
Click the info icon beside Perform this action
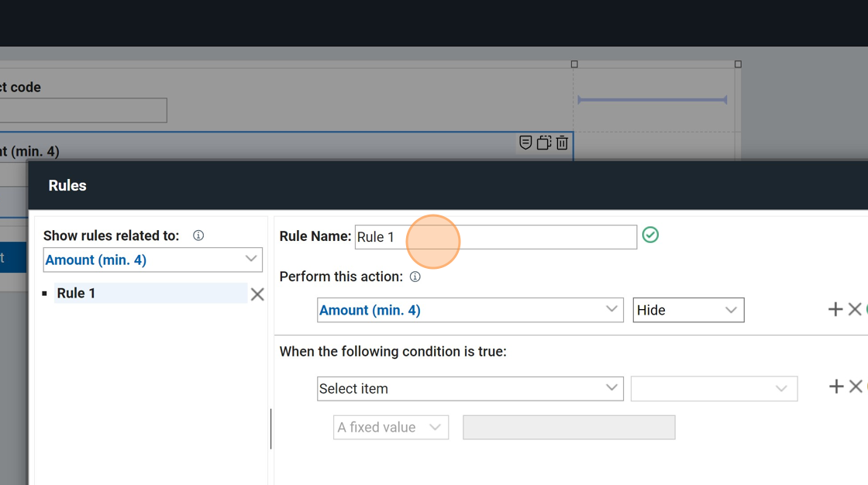pyautogui.click(x=415, y=277)
